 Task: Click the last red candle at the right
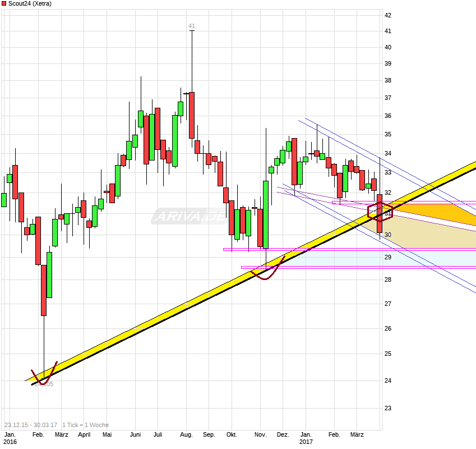tap(380, 214)
